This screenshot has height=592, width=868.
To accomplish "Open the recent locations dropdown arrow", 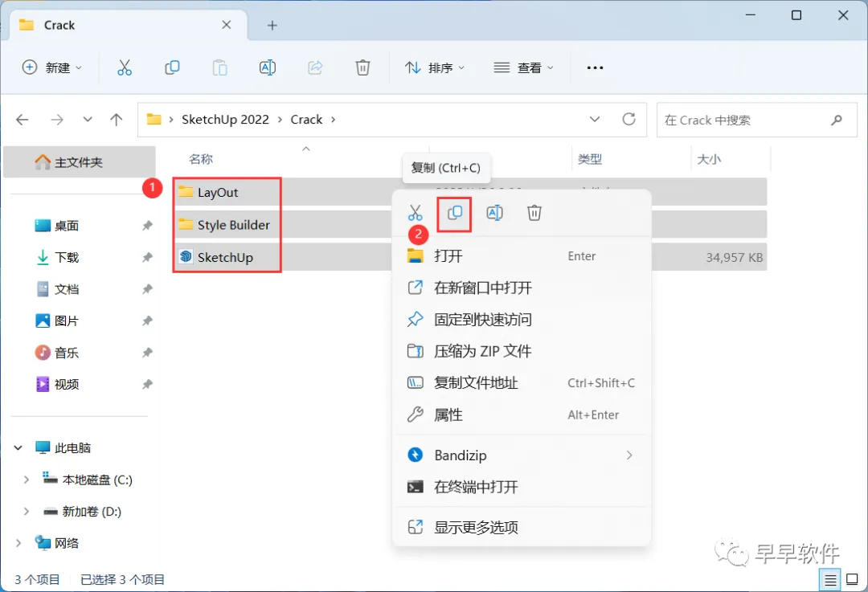I will pyautogui.click(x=88, y=120).
